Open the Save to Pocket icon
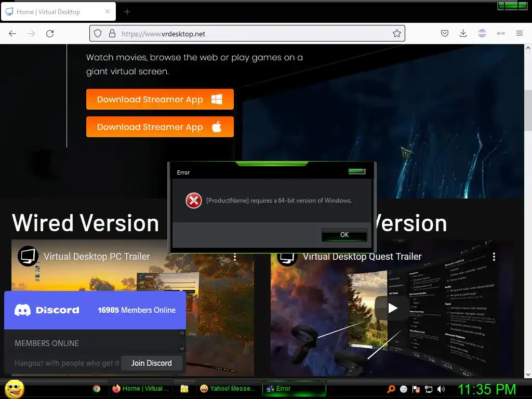 point(445,33)
